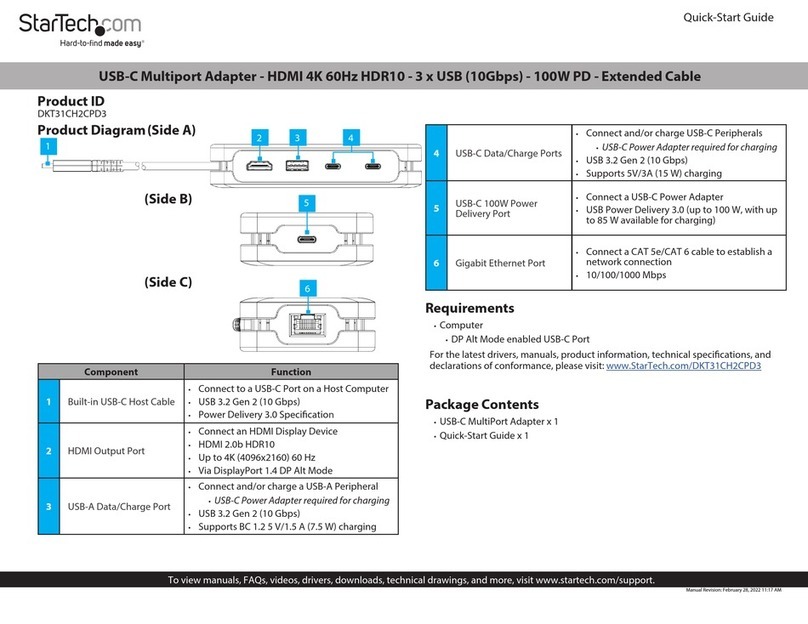Click 'Connect a CAT 5e/CAT 6 cable' text
Image resolution: width=808 pixels, height=624 pixels.
(679, 257)
